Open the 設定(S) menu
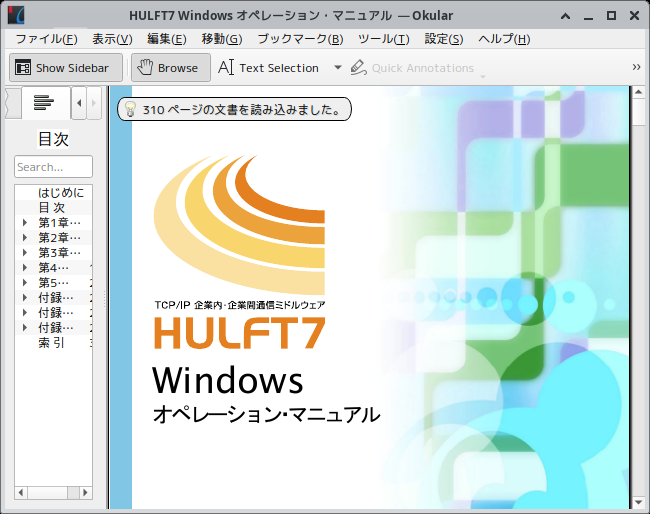The image size is (650, 514). click(444, 39)
